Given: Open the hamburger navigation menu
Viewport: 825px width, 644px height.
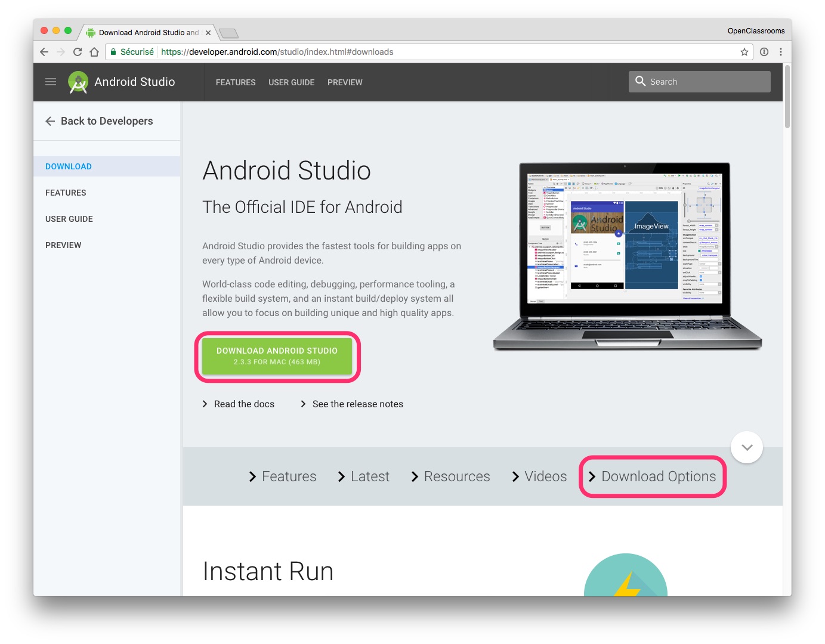Looking at the screenshot, I should [51, 82].
